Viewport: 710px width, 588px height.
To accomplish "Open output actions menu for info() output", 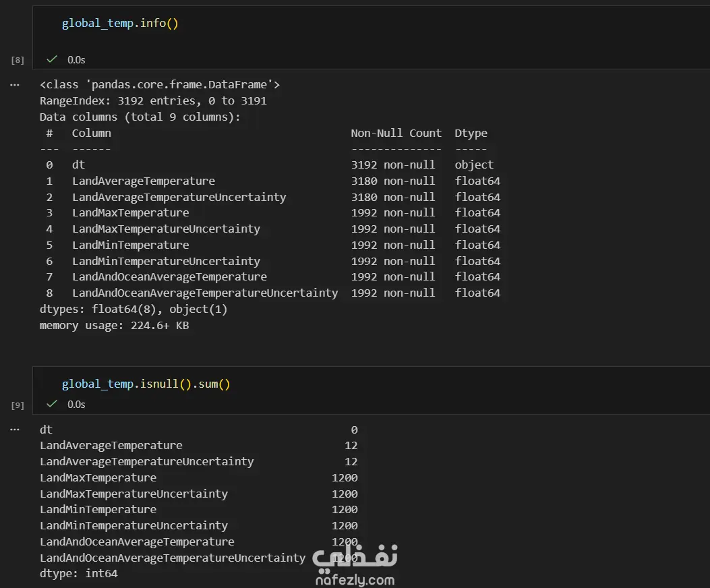I will (x=15, y=85).
